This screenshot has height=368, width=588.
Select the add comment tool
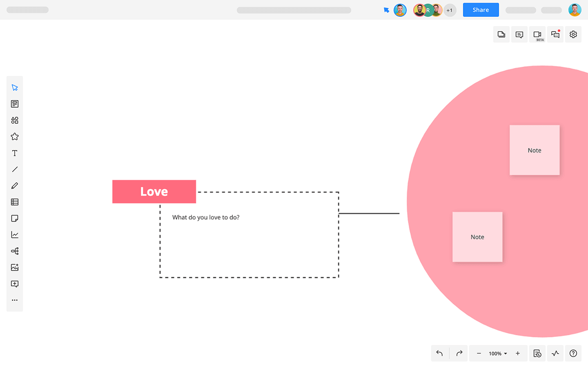(15, 284)
